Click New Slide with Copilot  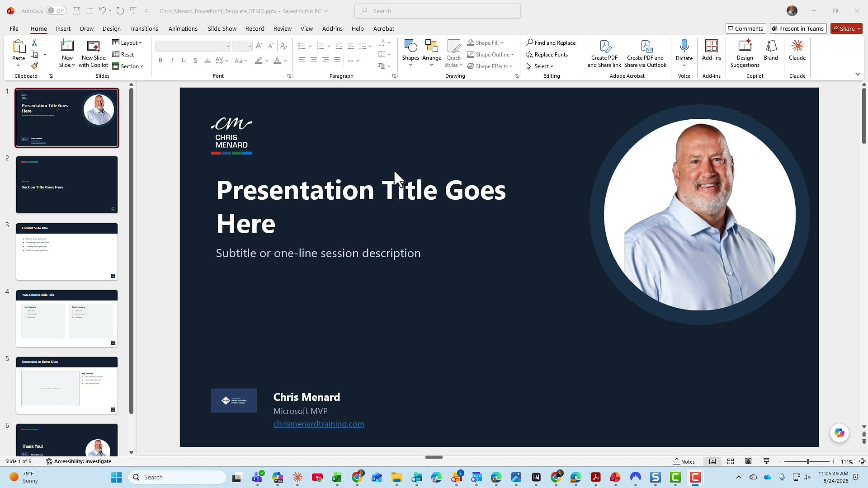tap(93, 53)
